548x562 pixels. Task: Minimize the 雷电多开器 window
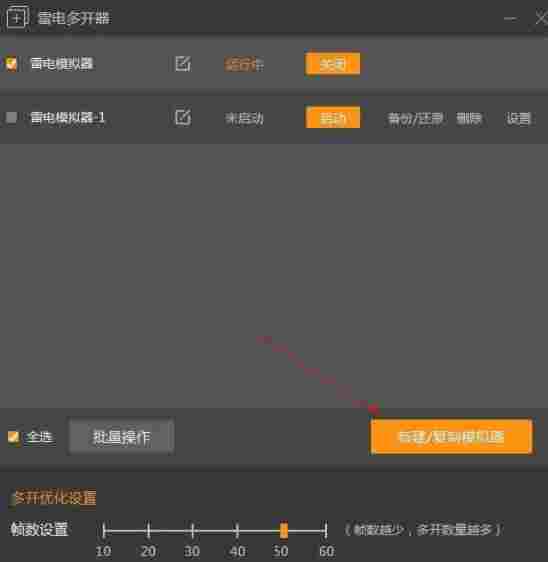(510, 18)
